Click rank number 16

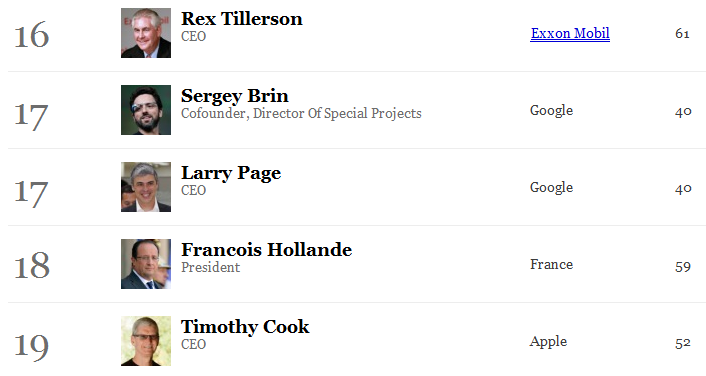coord(32,36)
